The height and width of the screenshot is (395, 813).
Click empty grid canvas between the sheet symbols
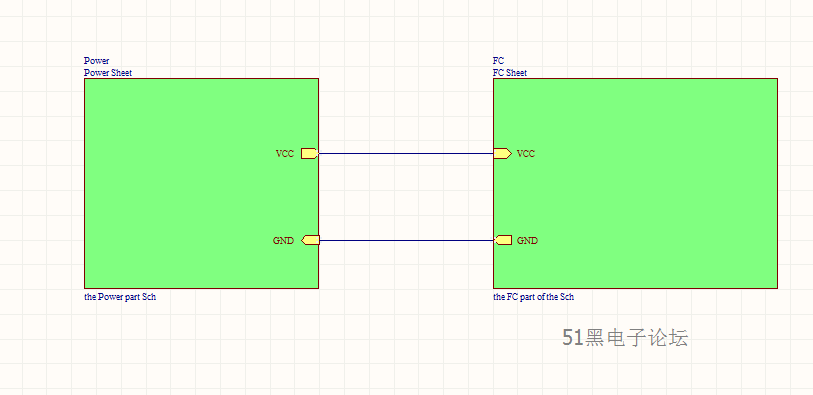pyautogui.click(x=406, y=197)
